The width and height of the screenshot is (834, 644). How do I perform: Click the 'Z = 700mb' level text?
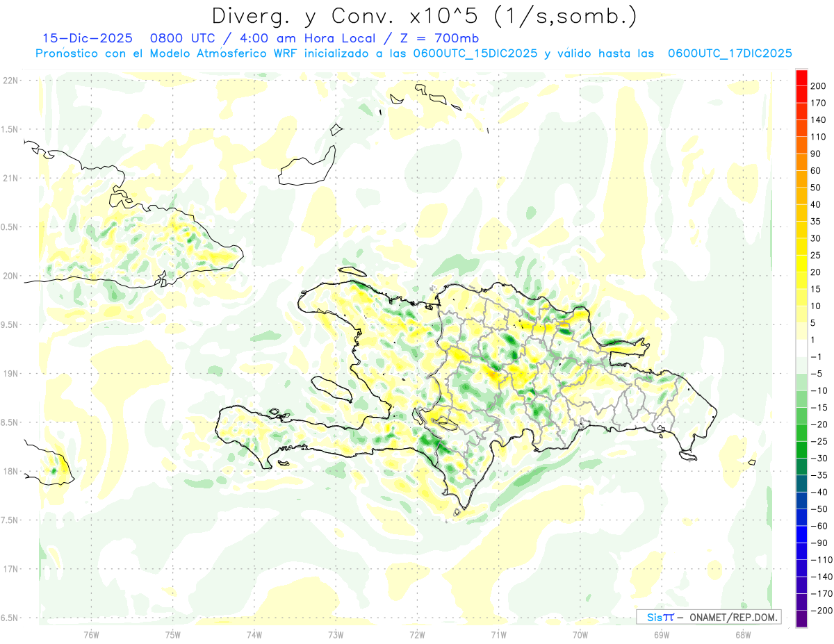tap(439, 38)
